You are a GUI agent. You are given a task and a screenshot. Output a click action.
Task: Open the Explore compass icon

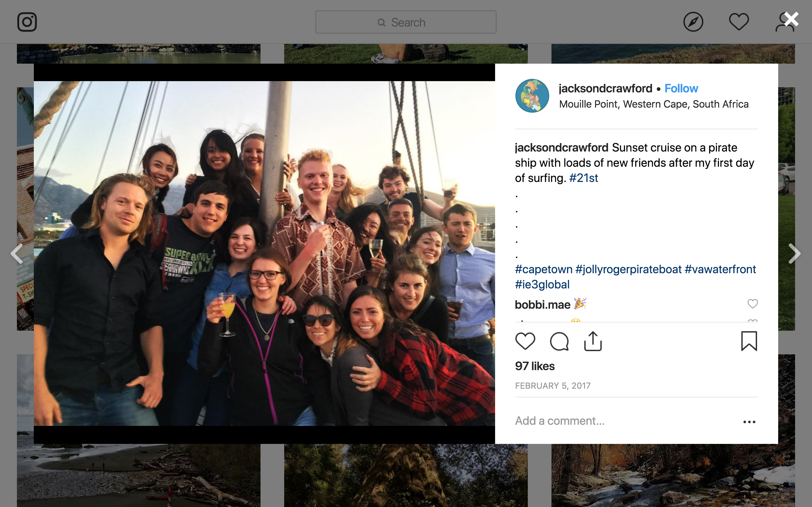pos(693,22)
